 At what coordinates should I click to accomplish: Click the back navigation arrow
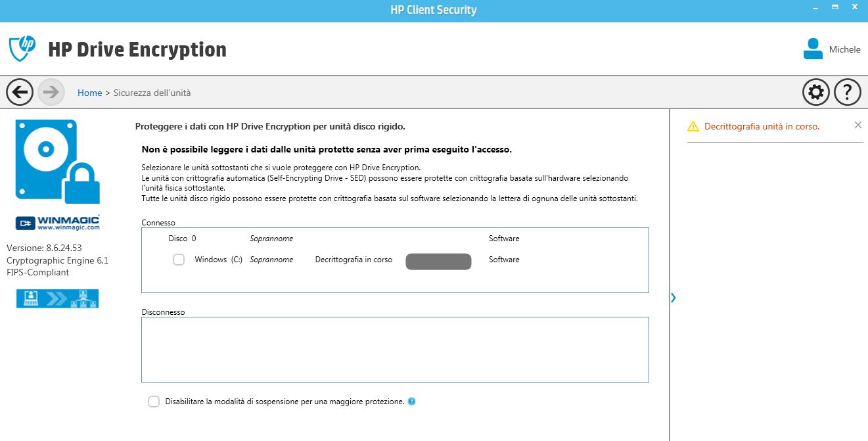(19, 92)
